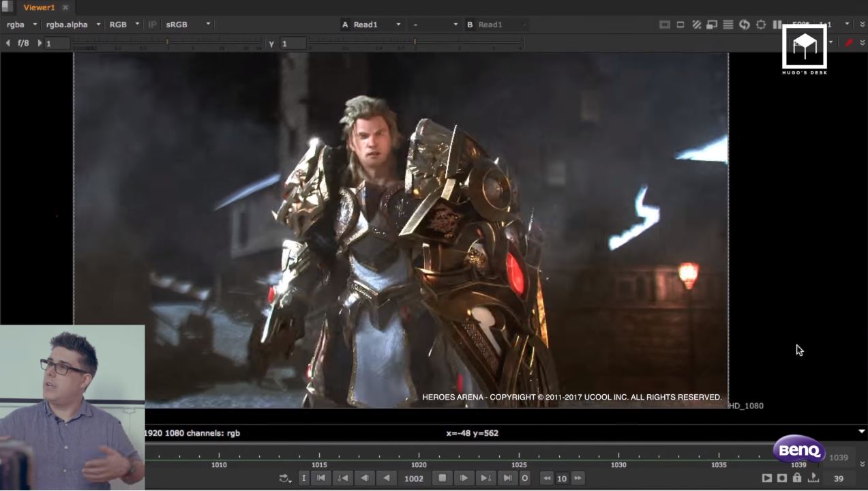Close the Viewer1 tab
Viewport: 868px width, 491px height.
click(65, 8)
